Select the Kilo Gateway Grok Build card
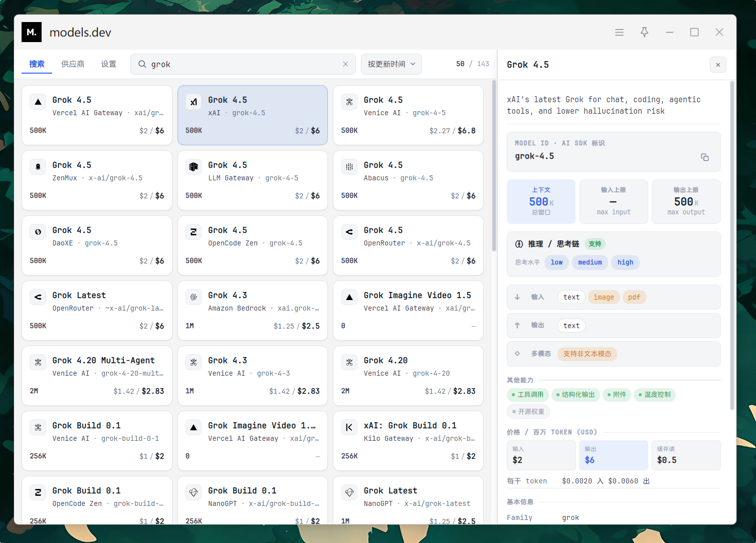Viewport: 756px width, 543px height. pos(408,441)
